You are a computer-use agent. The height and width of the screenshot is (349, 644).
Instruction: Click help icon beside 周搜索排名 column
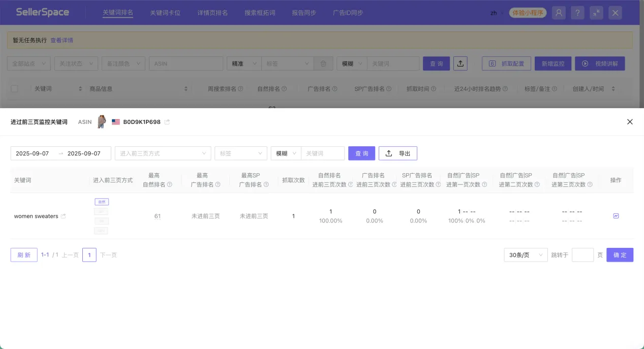coord(240,89)
